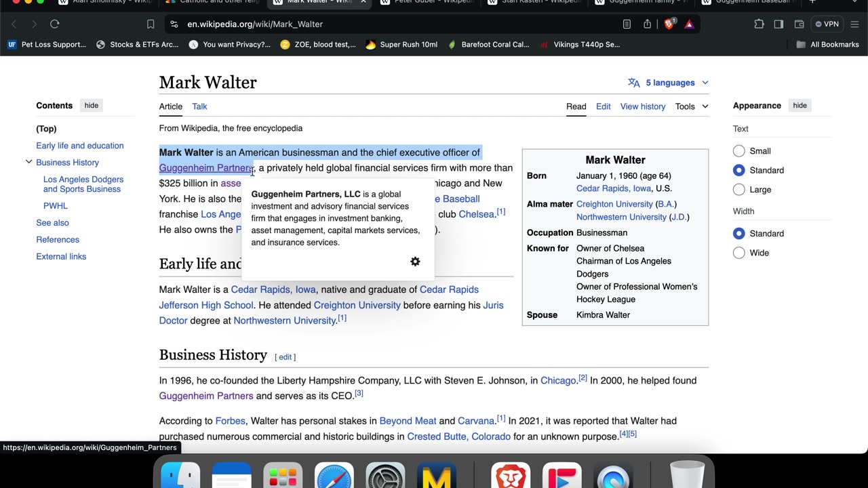Viewport: 868px width, 488px height.
Task: Open Brave Shields lion icon
Action: pyautogui.click(x=669, y=24)
